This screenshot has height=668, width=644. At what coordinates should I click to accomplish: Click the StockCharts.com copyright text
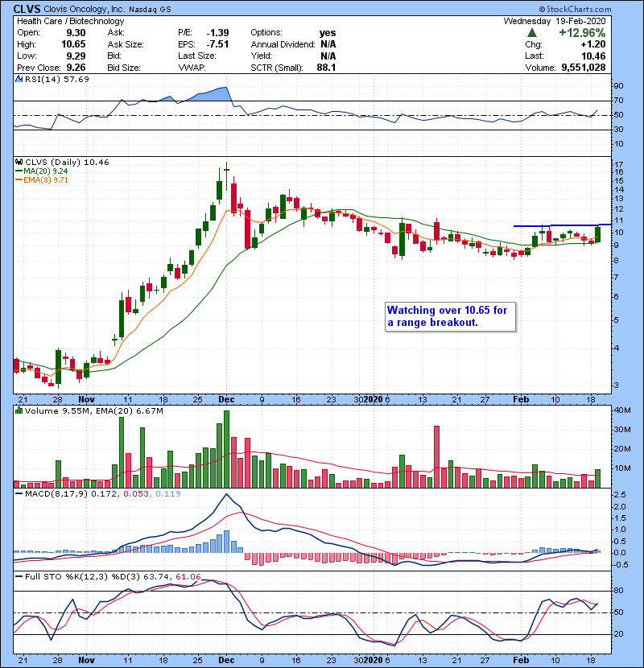(576, 9)
